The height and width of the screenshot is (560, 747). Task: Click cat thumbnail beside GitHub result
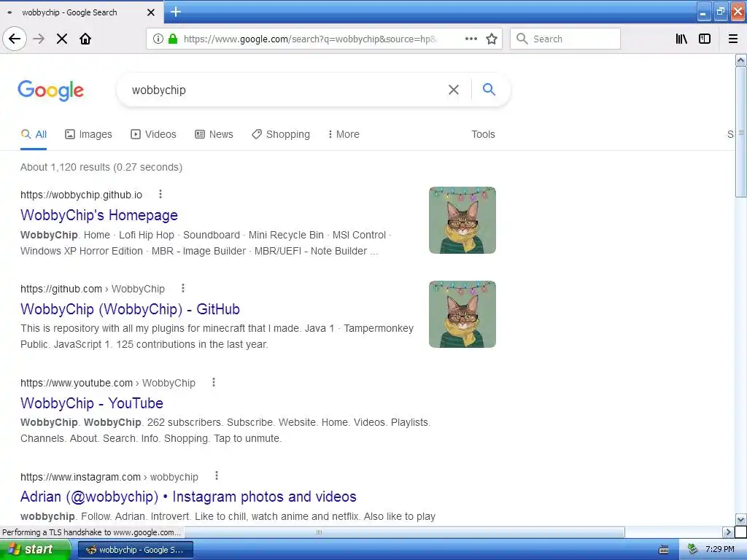(x=462, y=314)
